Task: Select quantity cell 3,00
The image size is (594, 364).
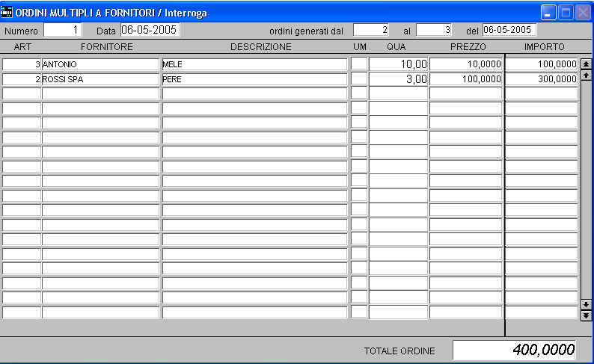Action: point(399,78)
